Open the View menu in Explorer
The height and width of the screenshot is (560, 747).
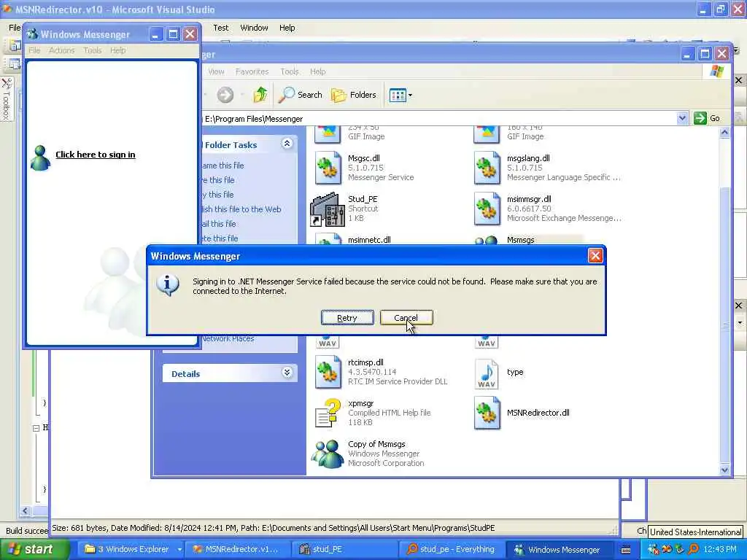216,71
